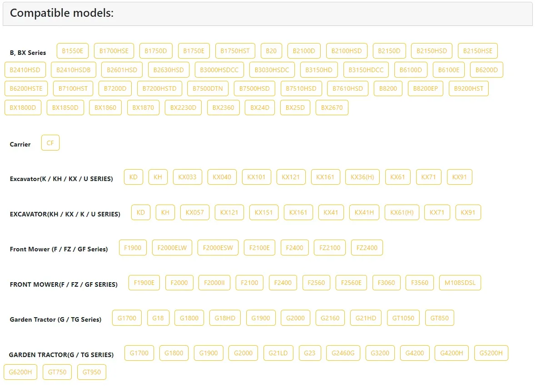The width and height of the screenshot is (536, 392).
Task: Click the BX1800D model tag
Action: point(23,108)
